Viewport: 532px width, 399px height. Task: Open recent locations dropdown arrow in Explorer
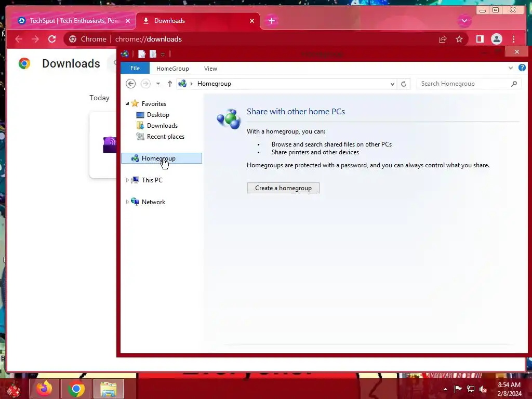(158, 84)
